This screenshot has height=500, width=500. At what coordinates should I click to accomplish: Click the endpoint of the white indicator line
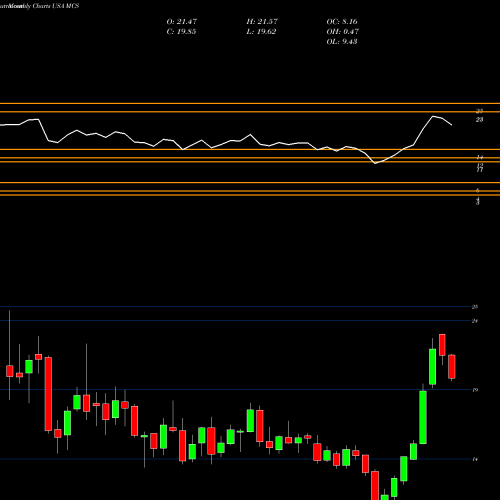[x=452, y=125]
